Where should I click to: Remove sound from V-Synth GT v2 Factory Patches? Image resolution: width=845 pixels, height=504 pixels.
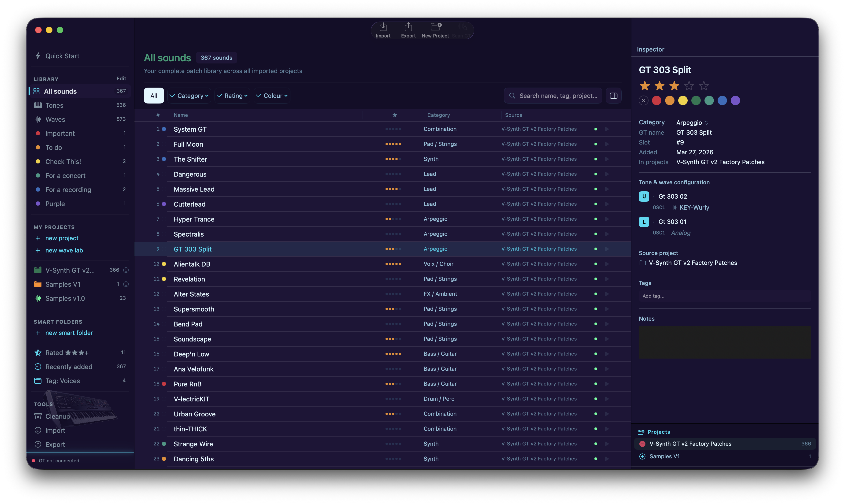pos(642,444)
